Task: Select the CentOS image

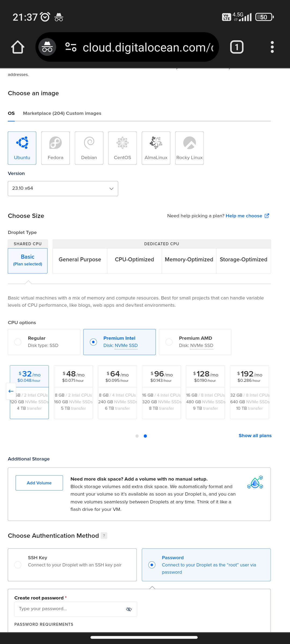Action: (122, 148)
